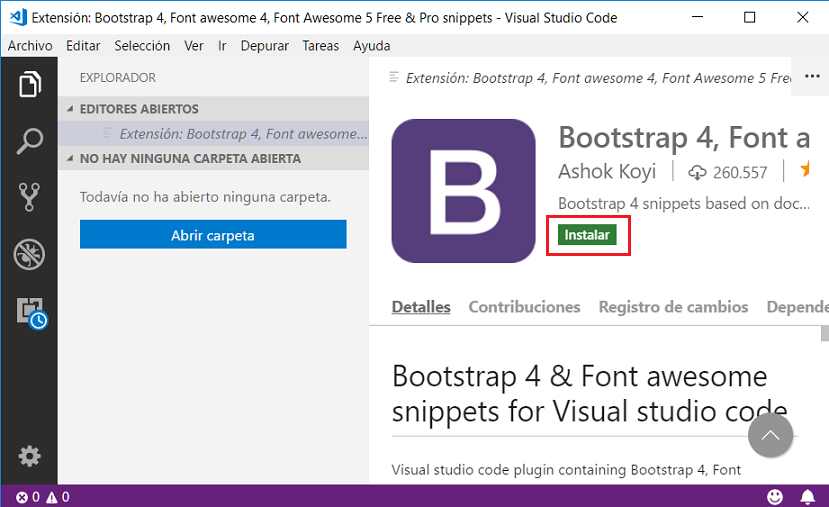Click the Visual Studio Code title bar logo
The height and width of the screenshot is (507, 829).
pos(18,17)
